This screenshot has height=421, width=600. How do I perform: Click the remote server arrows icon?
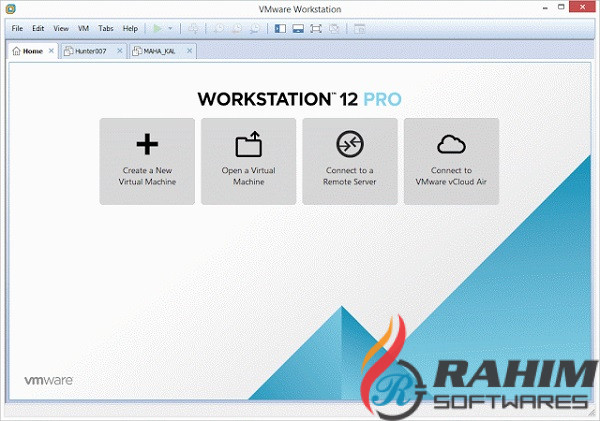coord(350,144)
